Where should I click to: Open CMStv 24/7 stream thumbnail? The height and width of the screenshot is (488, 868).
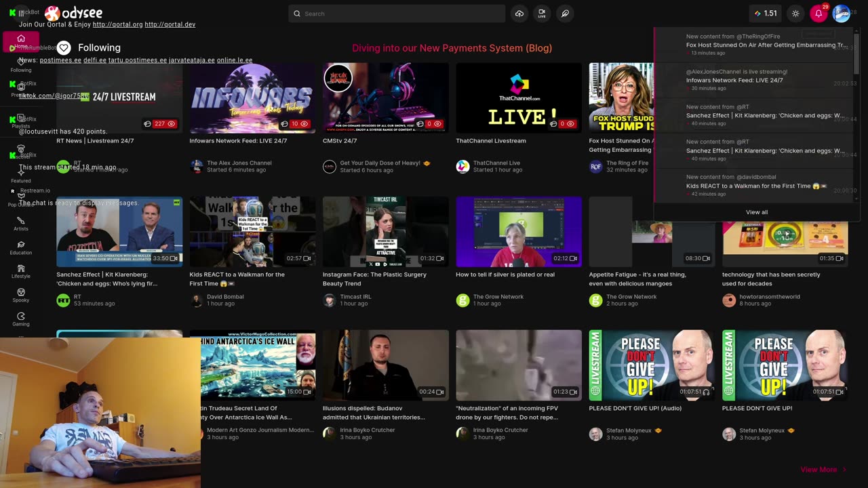pyautogui.click(x=385, y=98)
